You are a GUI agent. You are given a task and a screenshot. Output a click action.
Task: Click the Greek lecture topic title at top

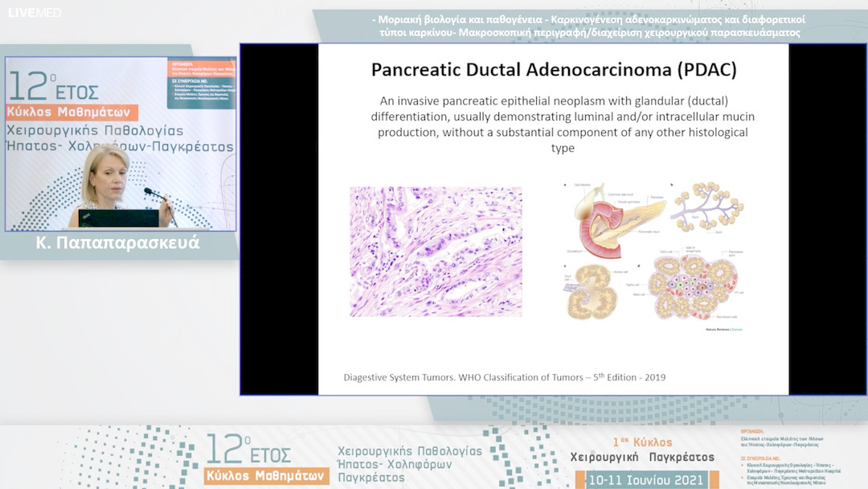pos(589,26)
